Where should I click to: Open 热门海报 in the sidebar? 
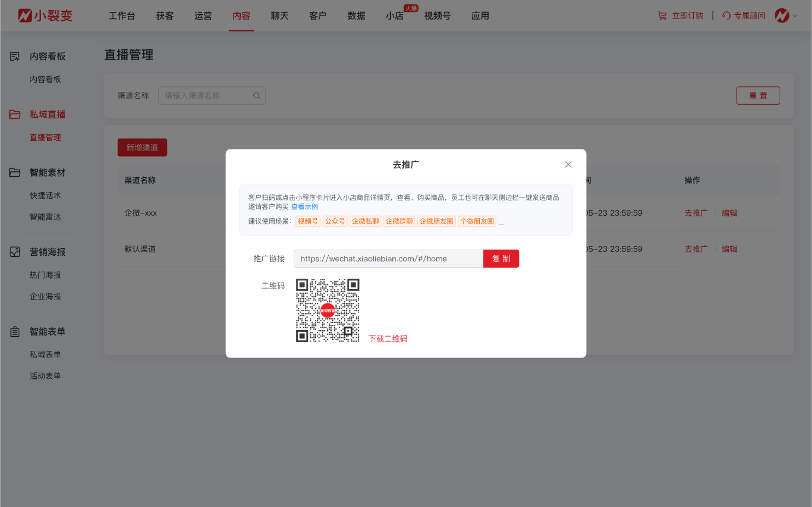pos(45,275)
